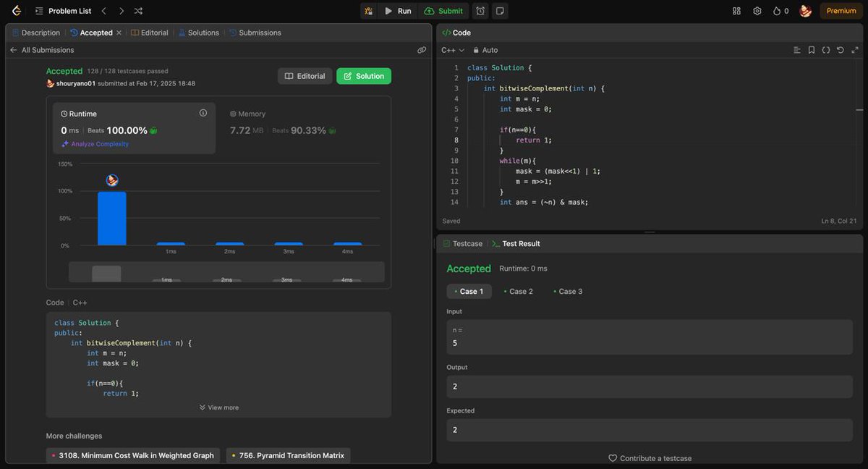Go back to All Submissions
Screen dimensions: 868x469
click(42, 50)
